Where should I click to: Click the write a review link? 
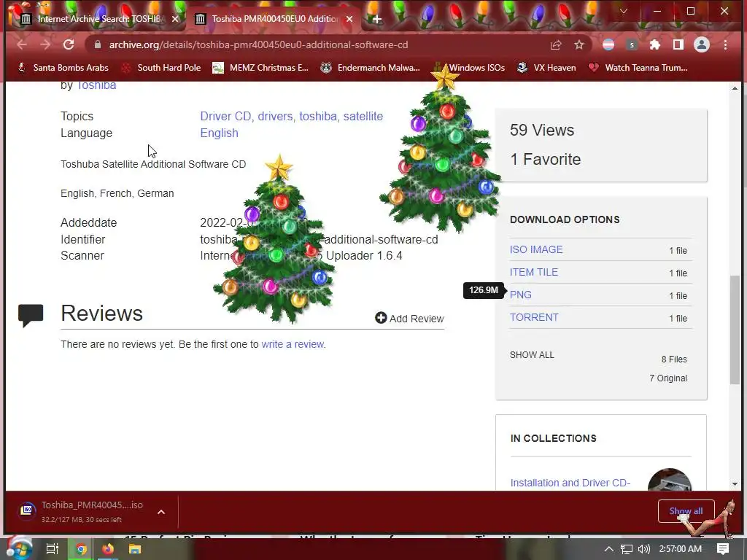[293, 344]
